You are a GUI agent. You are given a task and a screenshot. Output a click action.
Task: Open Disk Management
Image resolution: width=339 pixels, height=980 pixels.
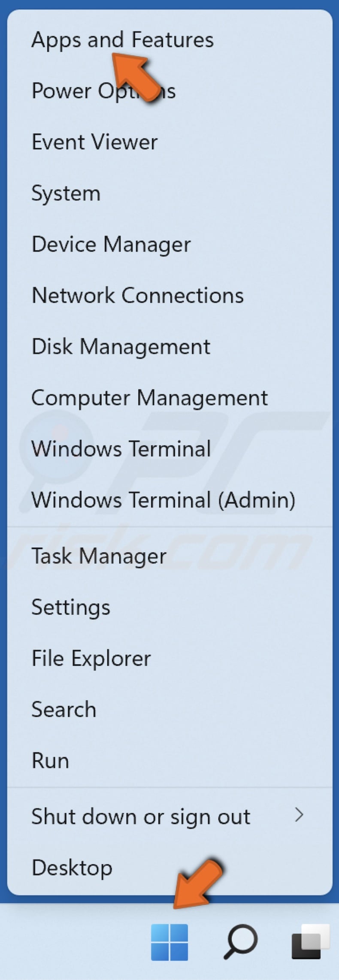point(121,346)
